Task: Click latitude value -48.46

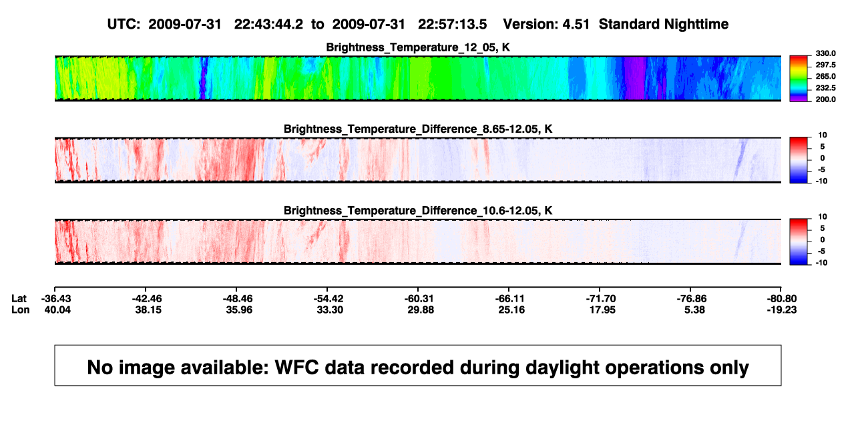Action: pos(239,298)
